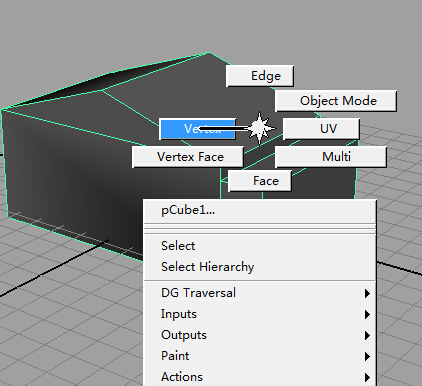Expand the Paint submenu arrow
422x386 pixels.
click(367, 356)
